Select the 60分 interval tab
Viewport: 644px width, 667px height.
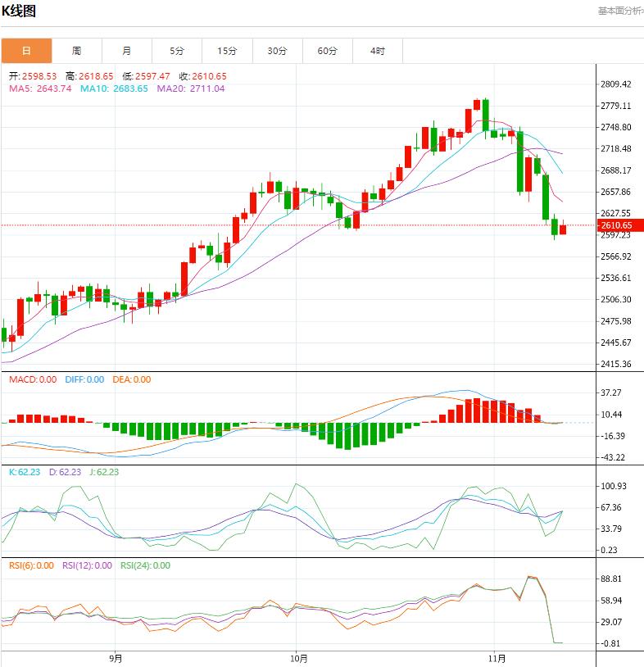pos(327,51)
